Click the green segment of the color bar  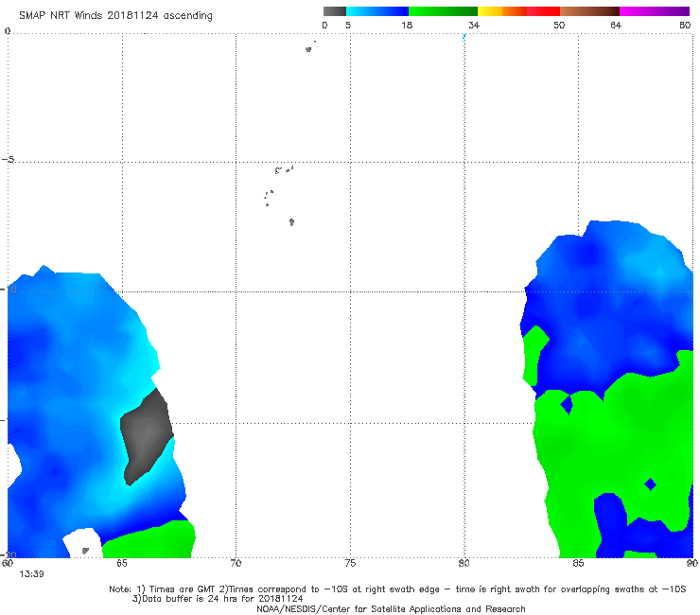click(443, 11)
